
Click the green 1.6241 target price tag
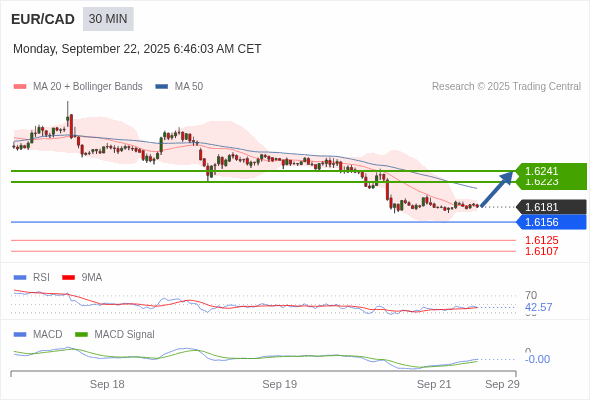click(551, 171)
